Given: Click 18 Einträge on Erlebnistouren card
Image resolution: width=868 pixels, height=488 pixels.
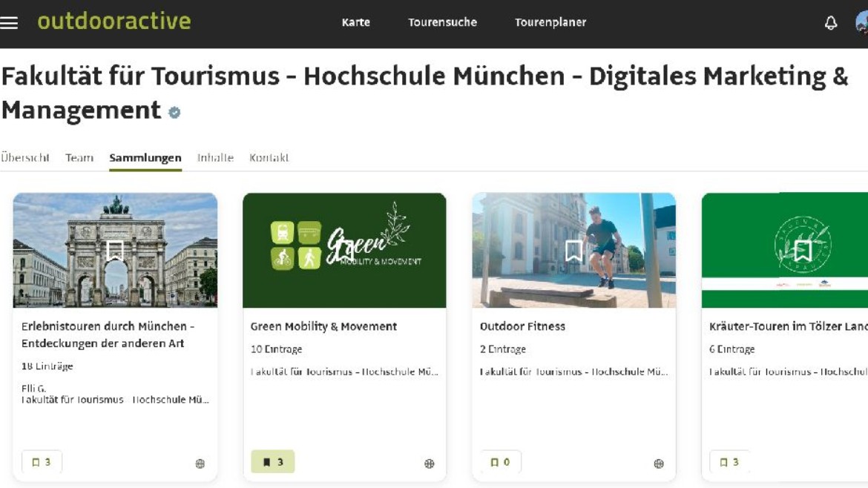Looking at the screenshot, I should click(47, 366).
